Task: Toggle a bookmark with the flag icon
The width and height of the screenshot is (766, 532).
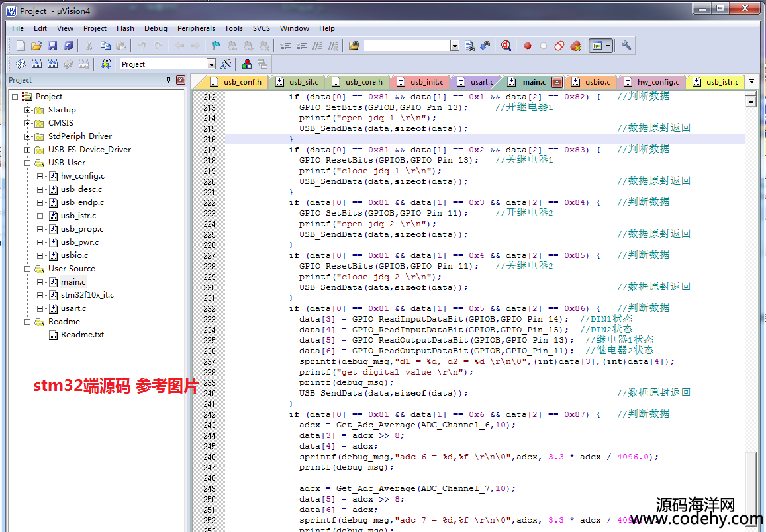Action: [215, 46]
